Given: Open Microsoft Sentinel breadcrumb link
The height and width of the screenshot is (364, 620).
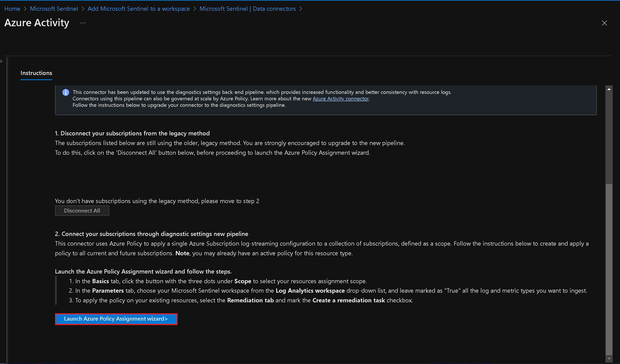Looking at the screenshot, I should click(54, 9).
